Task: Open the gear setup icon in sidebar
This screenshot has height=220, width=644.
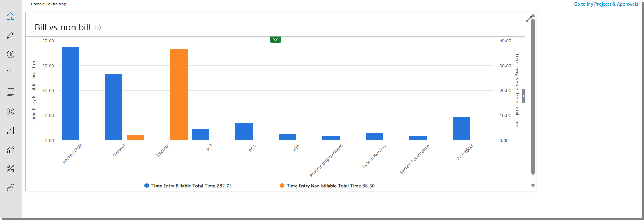Action: (x=11, y=111)
